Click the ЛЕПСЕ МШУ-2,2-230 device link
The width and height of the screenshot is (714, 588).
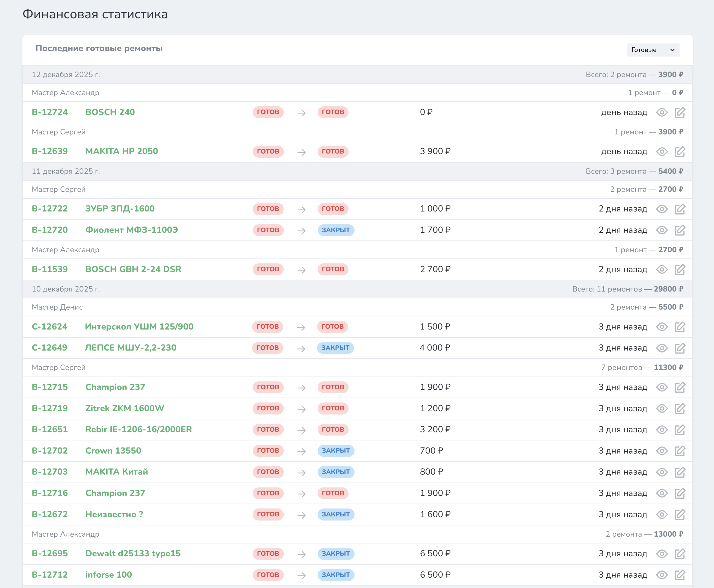point(130,348)
